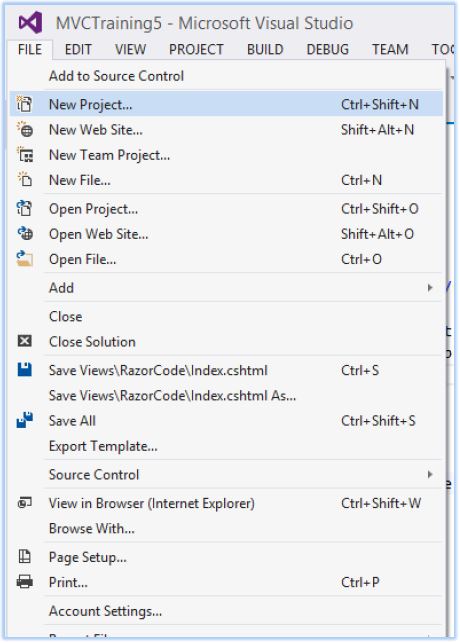
Task: Click the Open File folder icon
Action: coord(24,259)
